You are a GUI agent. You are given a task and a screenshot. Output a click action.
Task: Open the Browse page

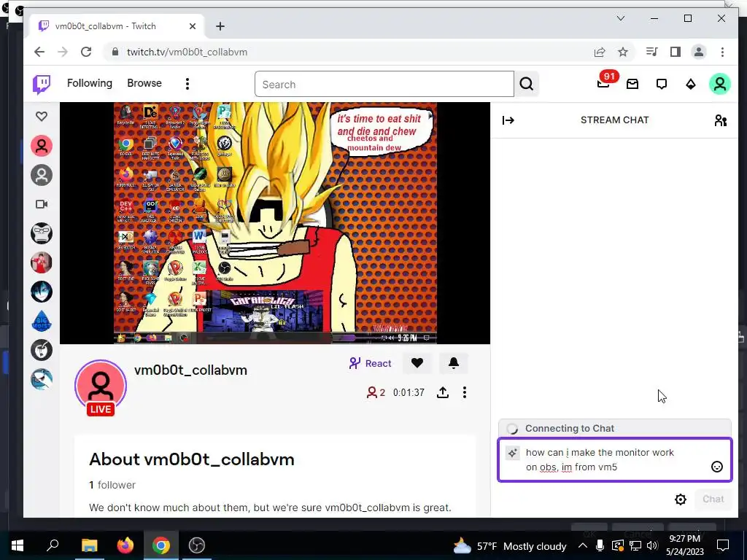144,83
